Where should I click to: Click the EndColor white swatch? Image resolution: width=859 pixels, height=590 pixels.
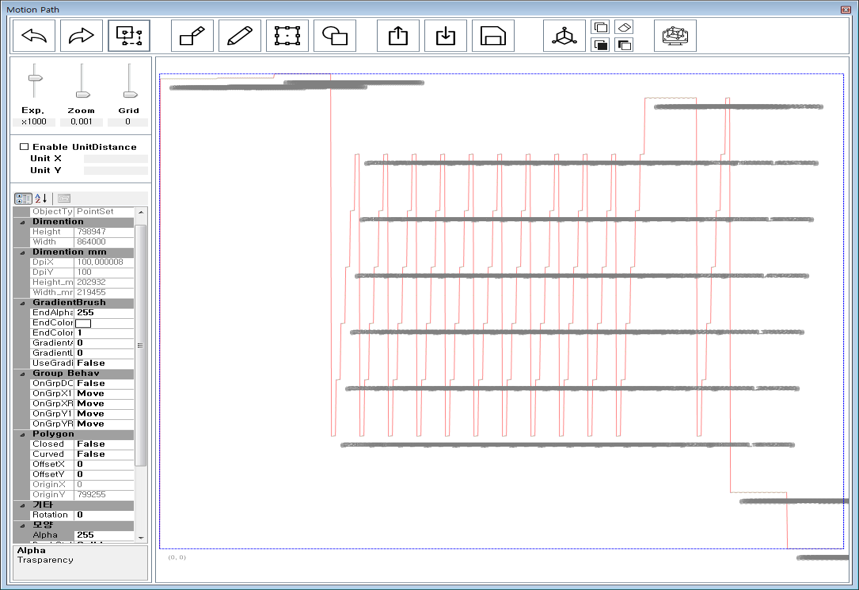click(x=84, y=323)
